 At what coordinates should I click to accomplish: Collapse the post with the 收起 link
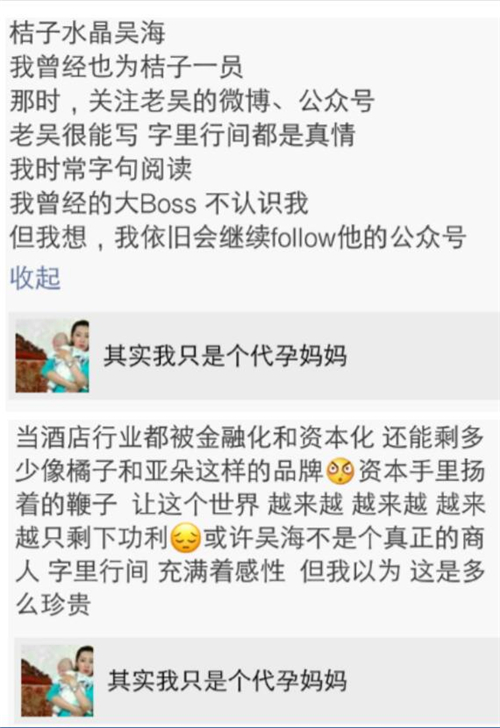(35, 278)
